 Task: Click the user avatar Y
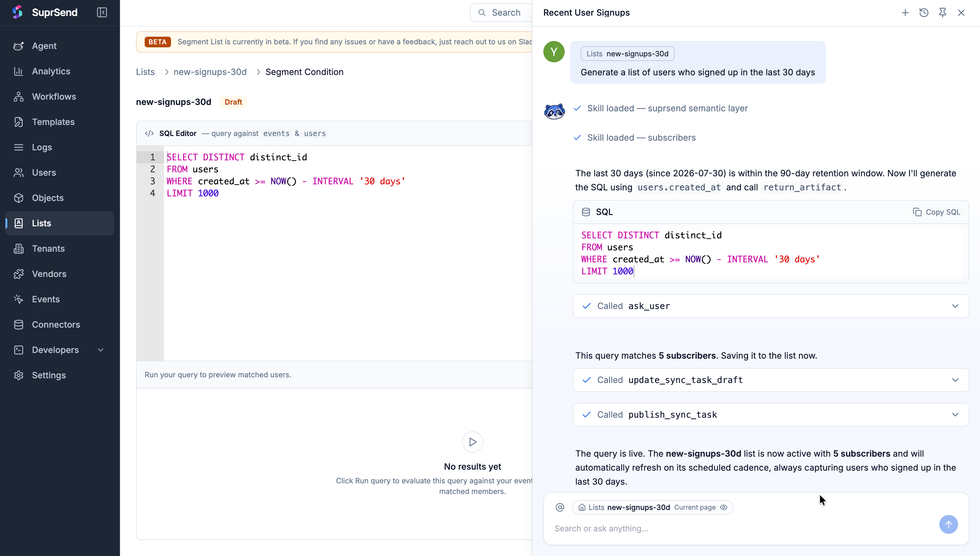554,52
